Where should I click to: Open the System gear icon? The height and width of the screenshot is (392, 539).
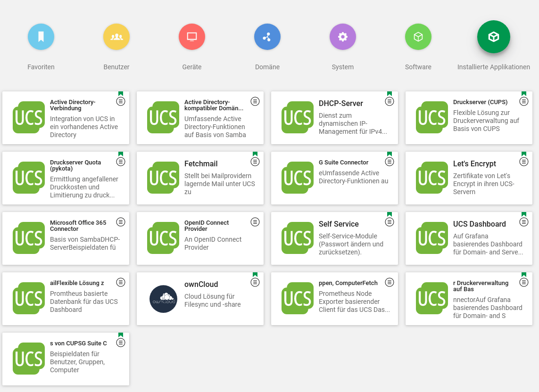pos(343,37)
